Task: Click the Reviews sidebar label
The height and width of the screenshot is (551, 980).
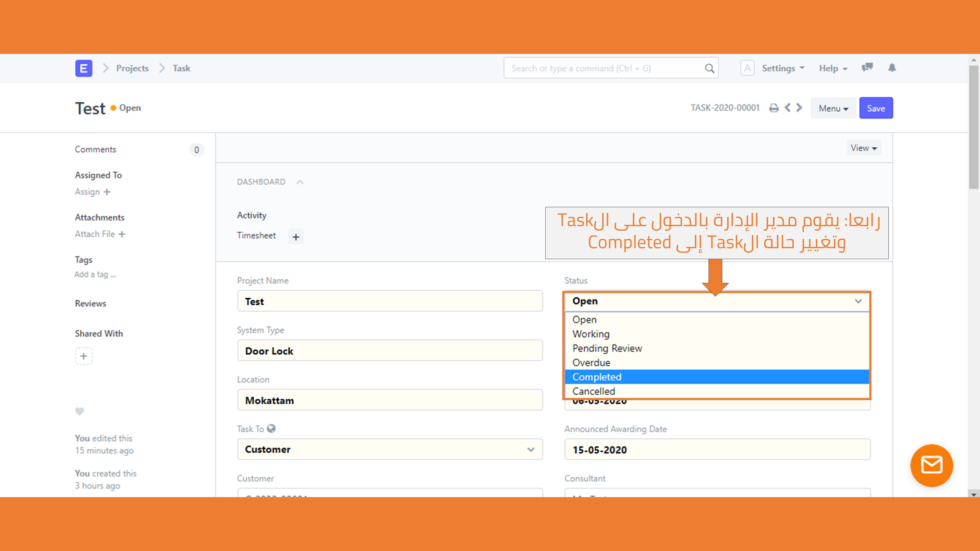Action: coord(91,303)
